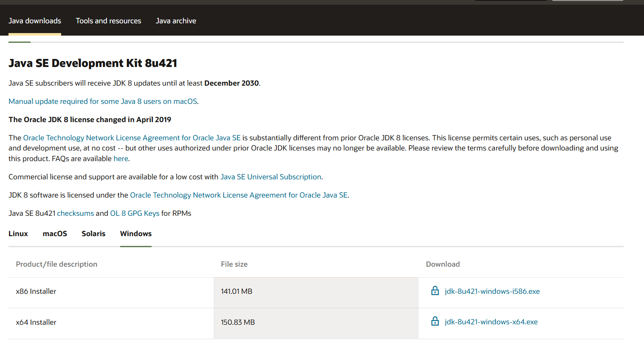Open the Java SE 8u421 checksums link
Image resolution: width=644 pixels, height=357 pixels.
[x=75, y=213]
